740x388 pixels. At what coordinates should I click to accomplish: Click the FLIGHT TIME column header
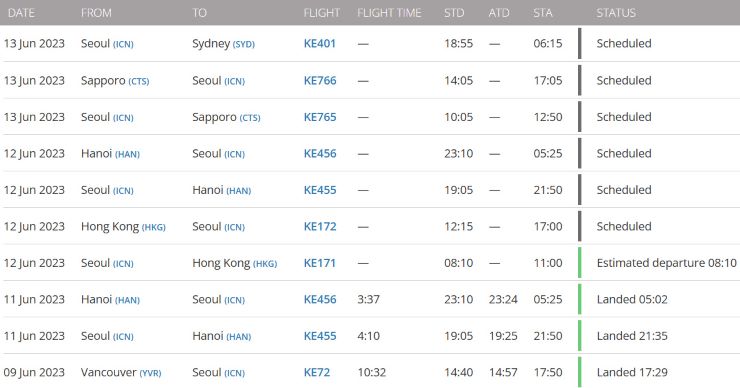click(389, 13)
